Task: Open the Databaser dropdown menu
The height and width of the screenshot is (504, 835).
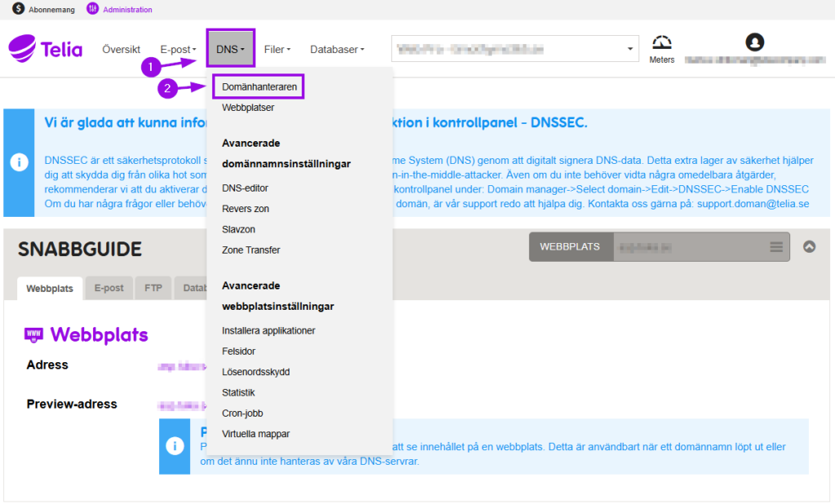Action: coord(337,50)
